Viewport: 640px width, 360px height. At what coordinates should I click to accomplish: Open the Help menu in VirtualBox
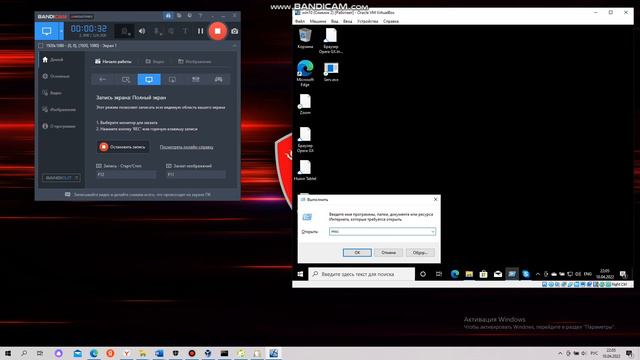click(x=391, y=21)
